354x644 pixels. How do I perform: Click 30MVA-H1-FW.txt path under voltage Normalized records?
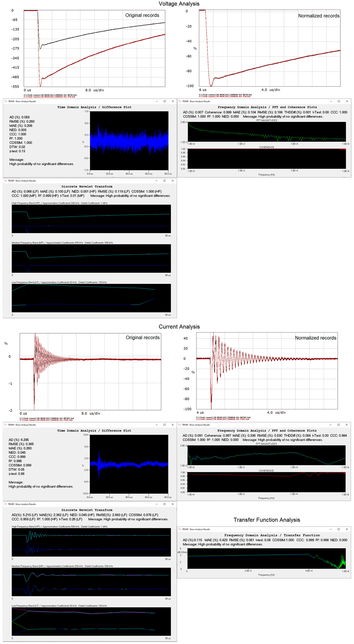point(225,96)
